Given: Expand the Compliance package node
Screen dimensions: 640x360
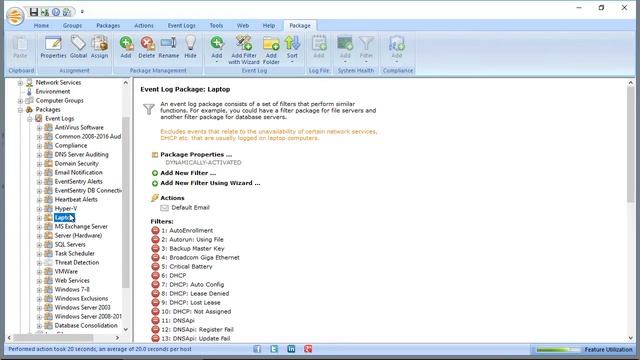Looking at the screenshot, I should [39, 146].
